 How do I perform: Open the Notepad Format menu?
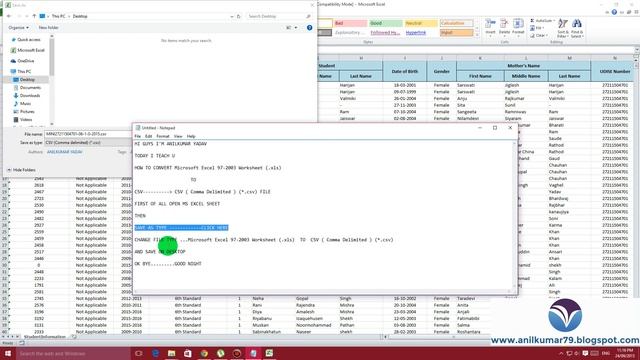[163, 136]
